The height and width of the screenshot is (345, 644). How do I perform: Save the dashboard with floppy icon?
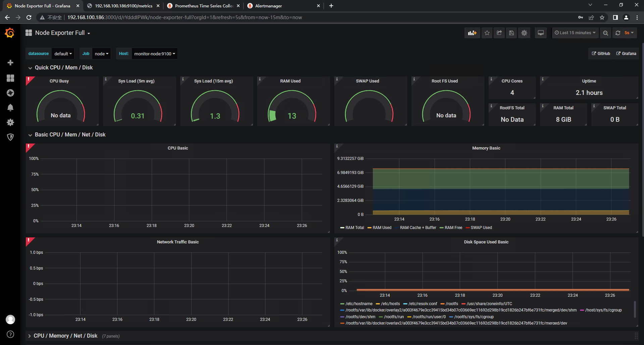pyautogui.click(x=511, y=33)
